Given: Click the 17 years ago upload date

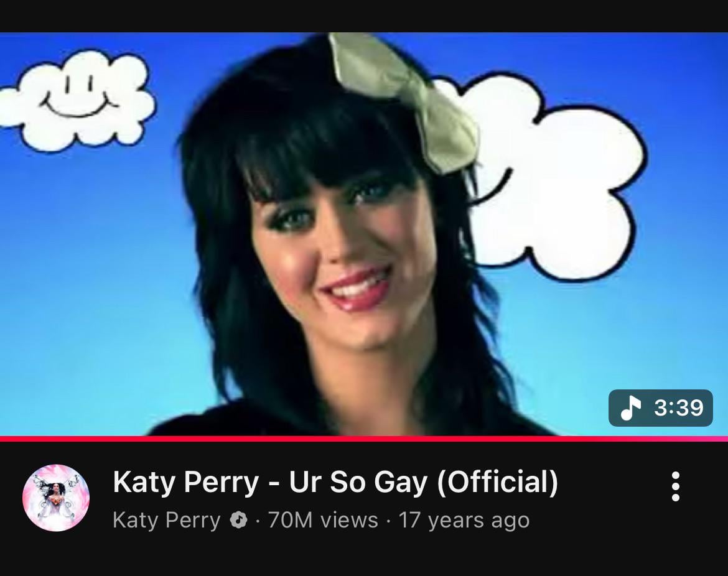Looking at the screenshot, I should (464, 520).
